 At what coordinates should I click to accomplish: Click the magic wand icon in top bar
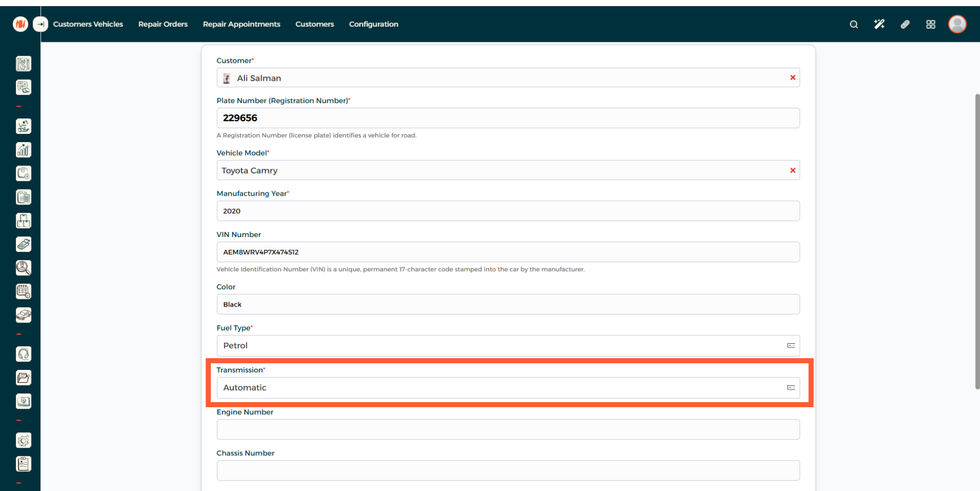pyautogui.click(x=879, y=24)
